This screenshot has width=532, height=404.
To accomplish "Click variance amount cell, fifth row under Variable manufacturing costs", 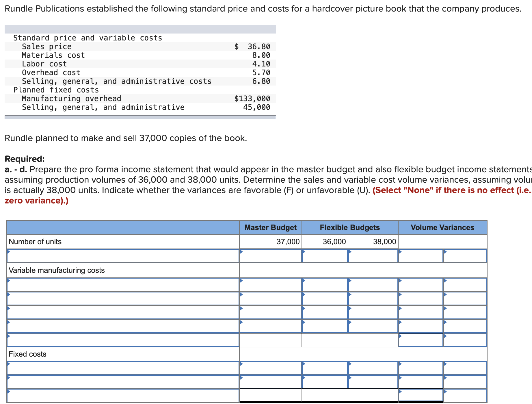I will [421, 340].
